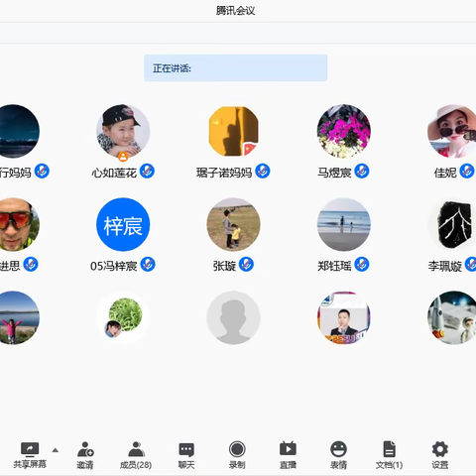
Task: Click the name label 张璇
Action: 224,266
